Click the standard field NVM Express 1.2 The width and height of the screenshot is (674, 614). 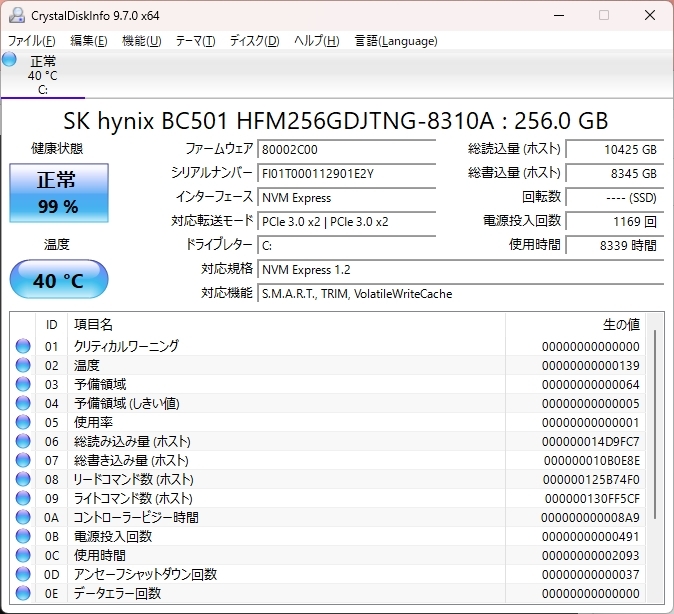(461, 270)
